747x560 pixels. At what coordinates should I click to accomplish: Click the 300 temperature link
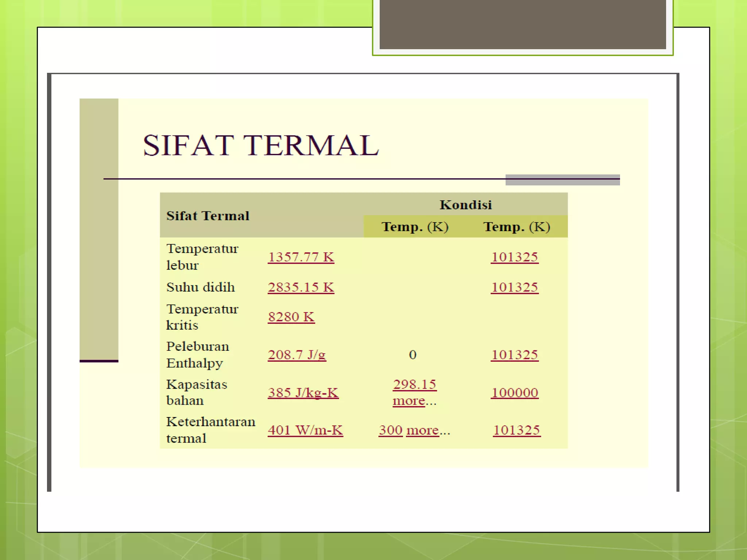pyautogui.click(x=391, y=430)
